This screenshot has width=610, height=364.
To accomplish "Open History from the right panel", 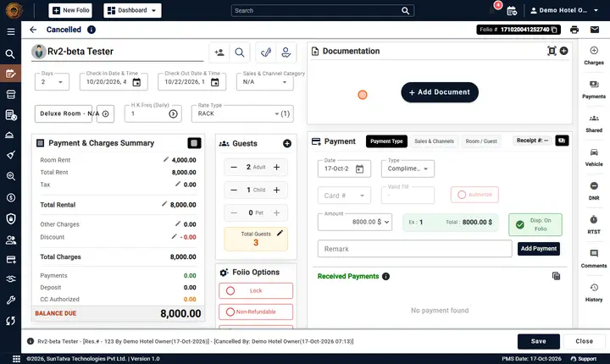I will [594, 292].
